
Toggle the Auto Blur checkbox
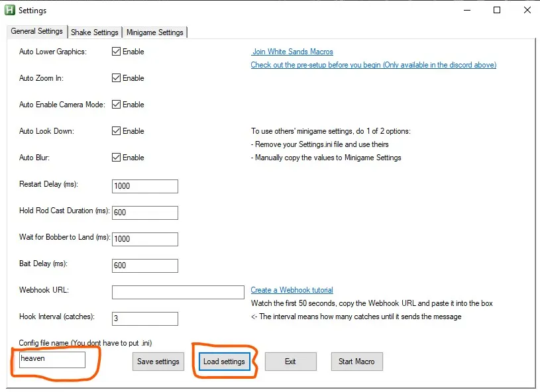pyautogui.click(x=117, y=158)
